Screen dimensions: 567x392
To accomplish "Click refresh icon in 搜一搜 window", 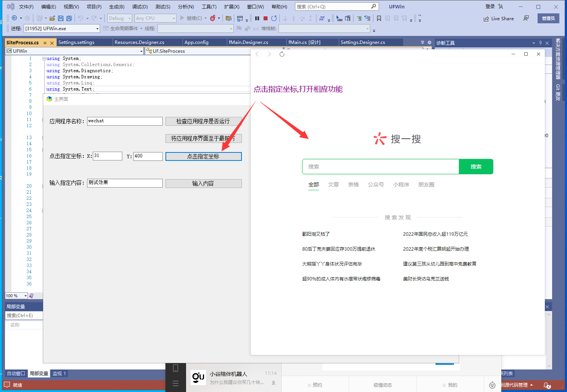I will coord(282,54).
